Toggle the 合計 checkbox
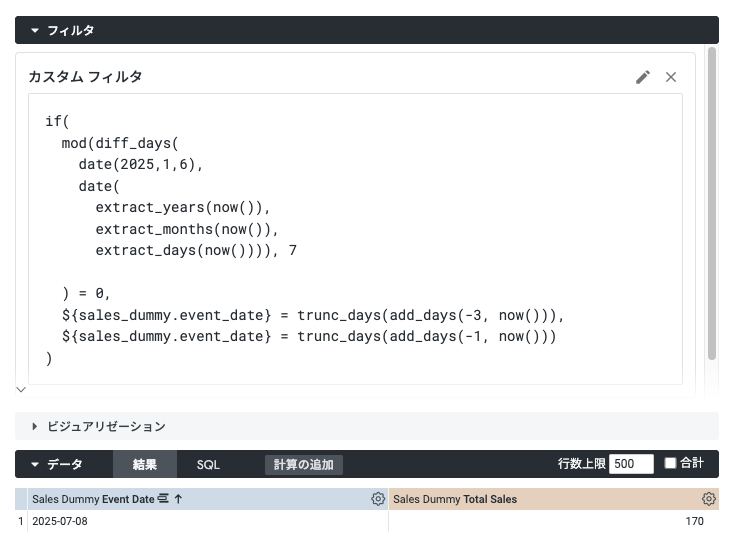 tap(671, 464)
